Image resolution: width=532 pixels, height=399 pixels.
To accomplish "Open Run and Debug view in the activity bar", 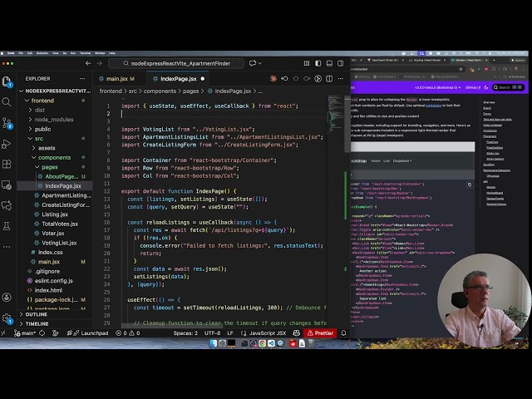I will point(7,144).
